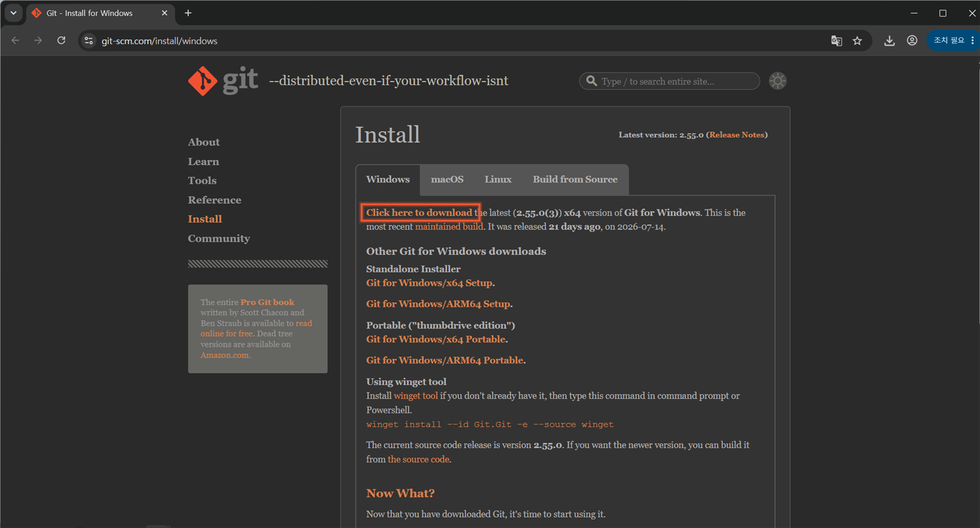This screenshot has width=980, height=528.
Task: Click the 'Click here to download' link
Action: [x=420, y=213]
